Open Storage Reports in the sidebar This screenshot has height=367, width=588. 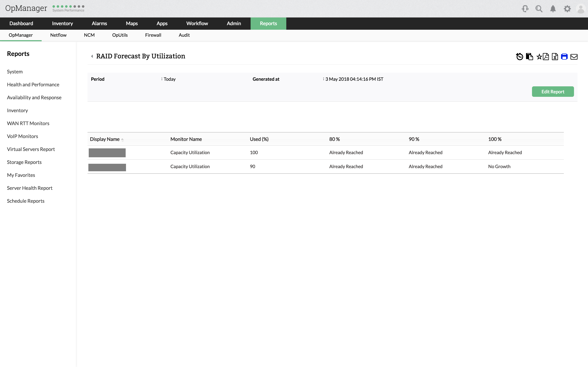(x=24, y=162)
